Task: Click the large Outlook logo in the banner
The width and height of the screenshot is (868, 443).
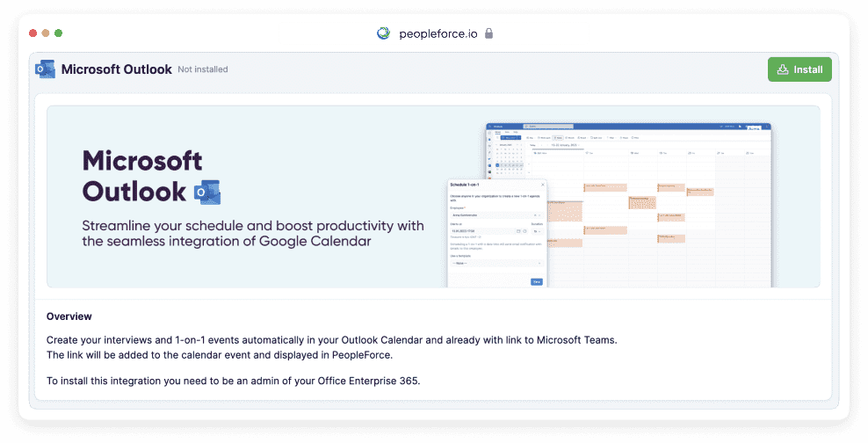Action: 207,192
